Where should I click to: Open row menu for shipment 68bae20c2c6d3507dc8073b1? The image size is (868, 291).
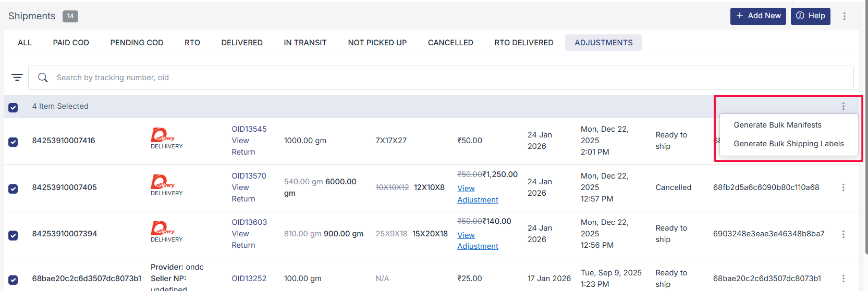point(843,279)
